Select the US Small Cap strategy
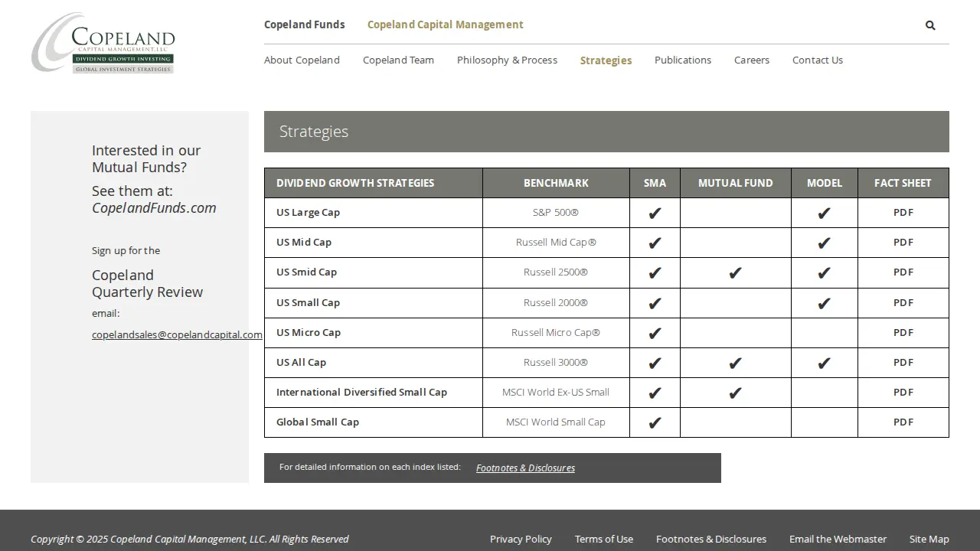This screenshot has height=551, width=980. 308,302
